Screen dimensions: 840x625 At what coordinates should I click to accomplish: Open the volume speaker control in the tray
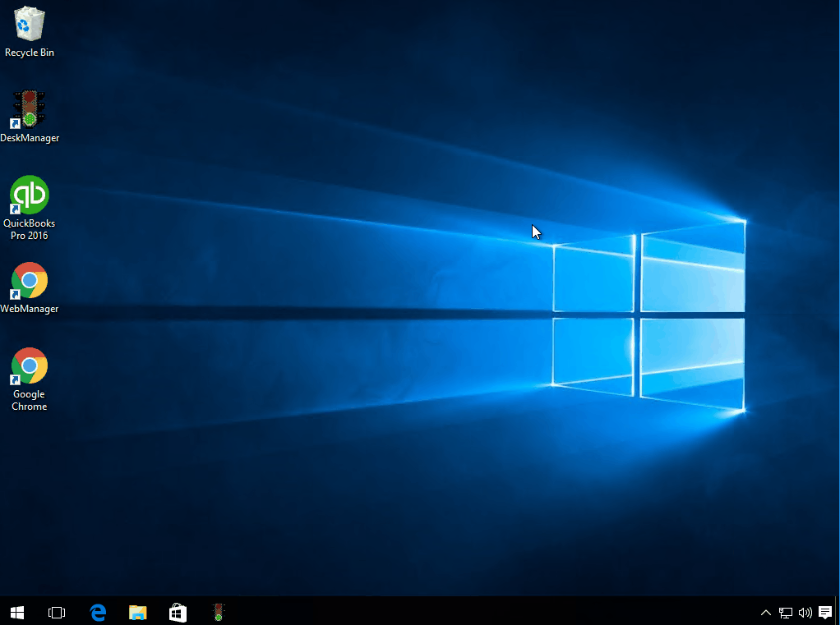(805, 612)
